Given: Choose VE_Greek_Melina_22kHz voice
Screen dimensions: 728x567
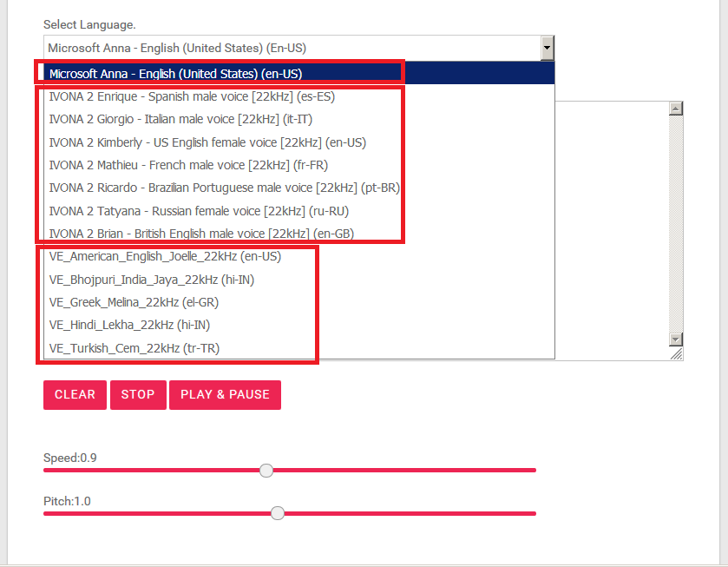Looking at the screenshot, I should 299,302.
